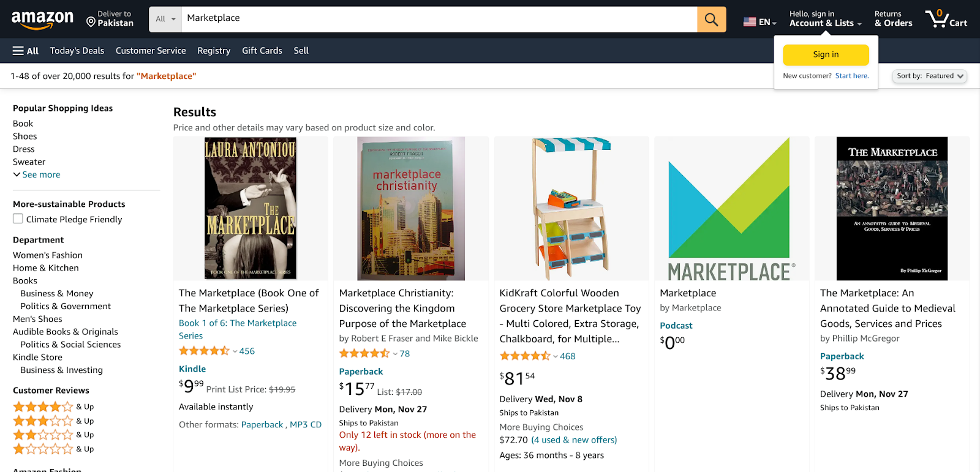980x472 pixels.
Task: Open Today's Deals in navigation bar
Action: coord(77,51)
